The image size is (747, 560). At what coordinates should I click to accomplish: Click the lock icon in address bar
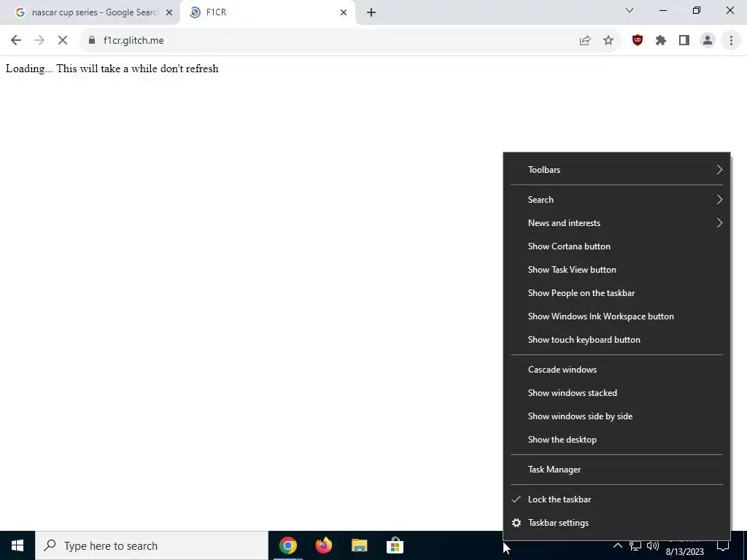[92, 40]
